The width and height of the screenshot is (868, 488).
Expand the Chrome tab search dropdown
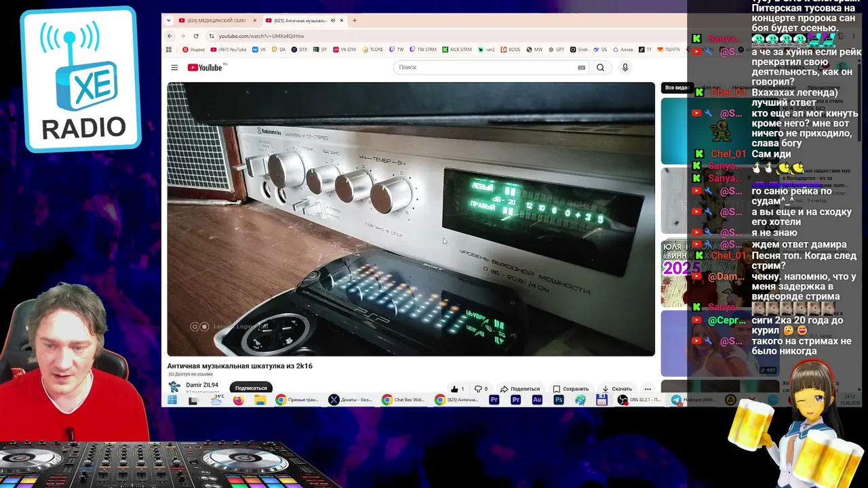(x=169, y=20)
